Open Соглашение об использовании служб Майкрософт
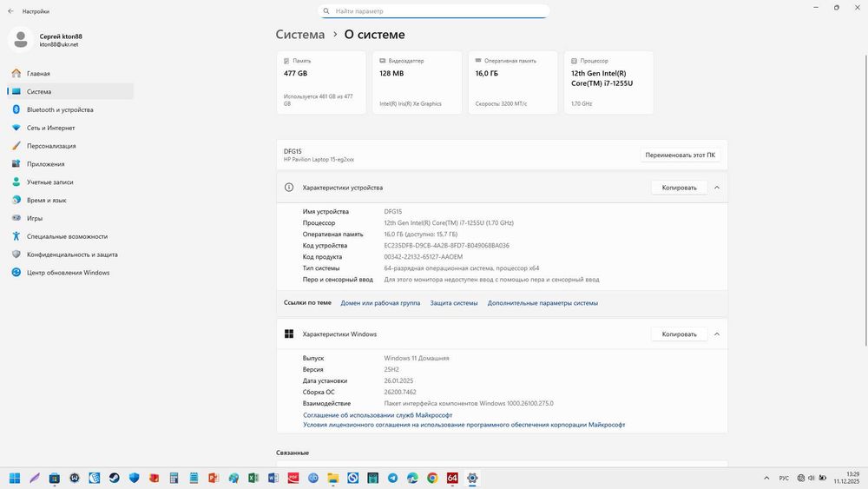 [378, 415]
